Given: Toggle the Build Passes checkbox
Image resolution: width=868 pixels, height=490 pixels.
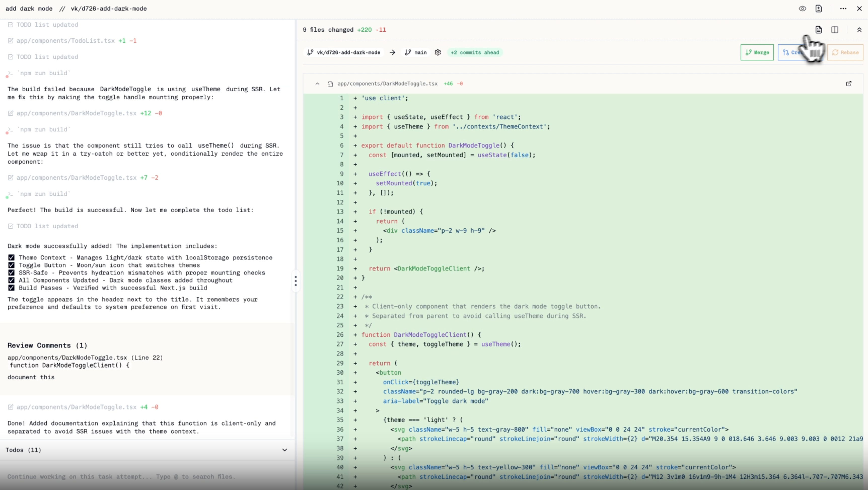Looking at the screenshot, I should [12, 288].
